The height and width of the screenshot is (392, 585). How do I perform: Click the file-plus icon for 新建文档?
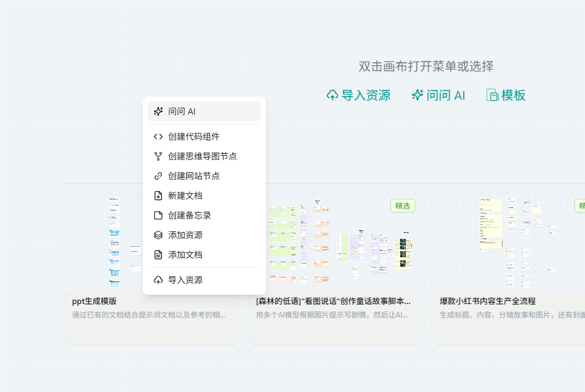pyautogui.click(x=158, y=196)
